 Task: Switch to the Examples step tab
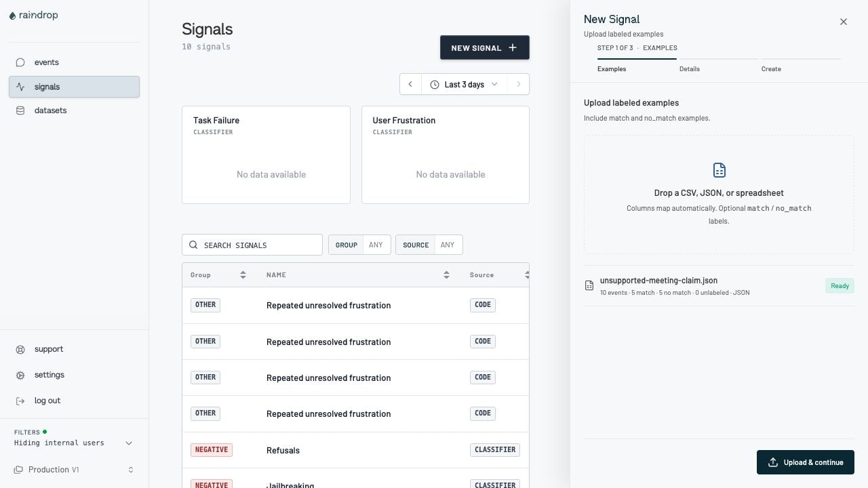point(636,64)
